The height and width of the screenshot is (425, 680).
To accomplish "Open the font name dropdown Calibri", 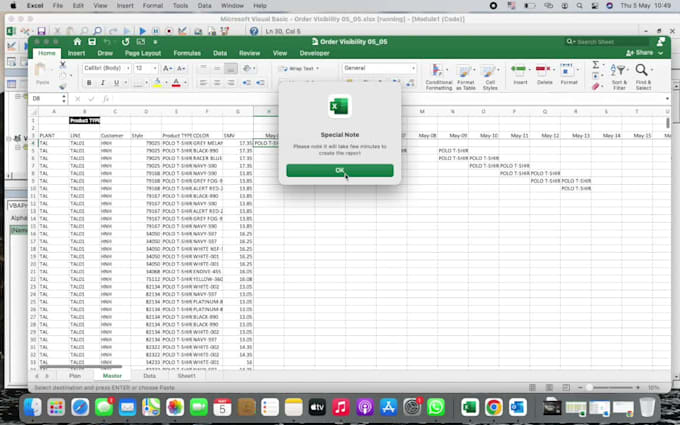I will (x=104, y=68).
